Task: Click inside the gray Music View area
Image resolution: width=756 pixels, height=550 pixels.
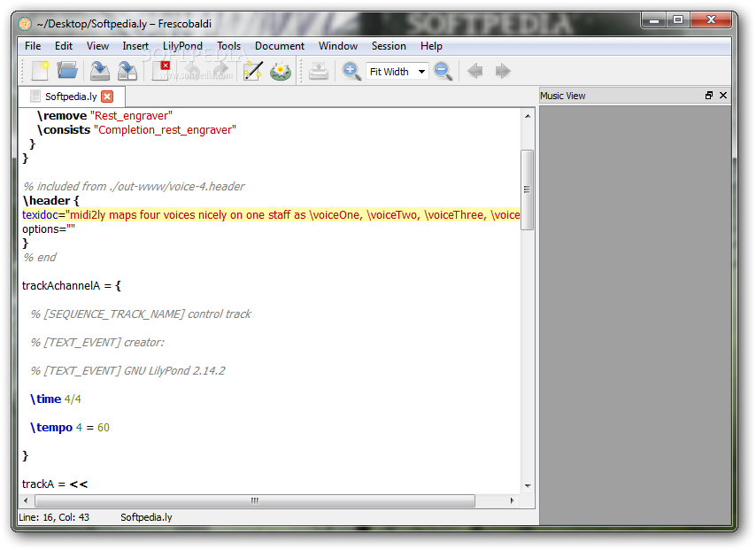Action: [x=635, y=315]
